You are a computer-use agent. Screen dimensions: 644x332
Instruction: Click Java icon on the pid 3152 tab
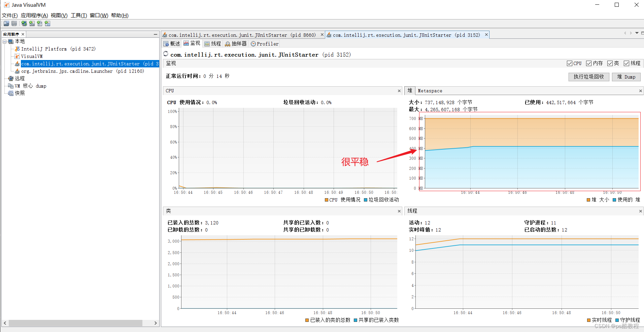329,35
